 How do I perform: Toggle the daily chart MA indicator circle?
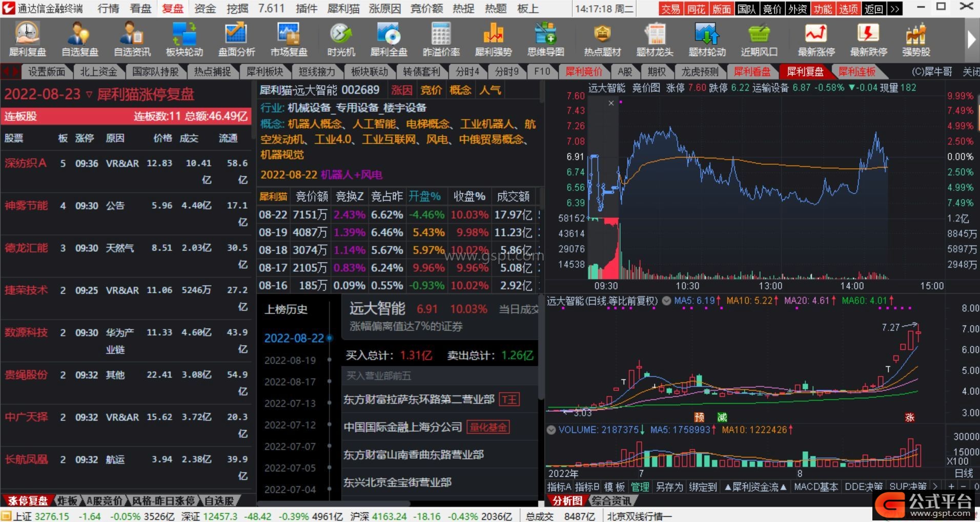tap(666, 301)
